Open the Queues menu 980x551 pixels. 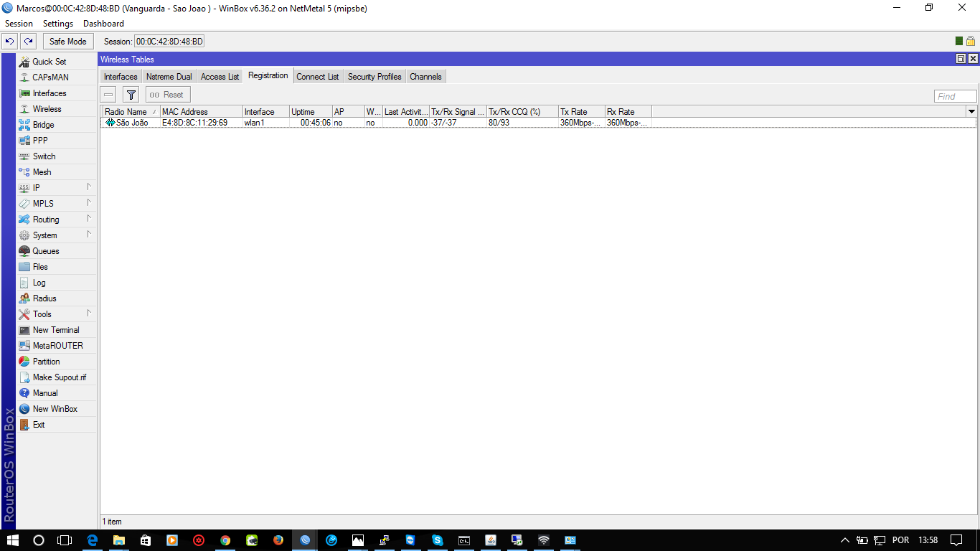(x=56, y=251)
